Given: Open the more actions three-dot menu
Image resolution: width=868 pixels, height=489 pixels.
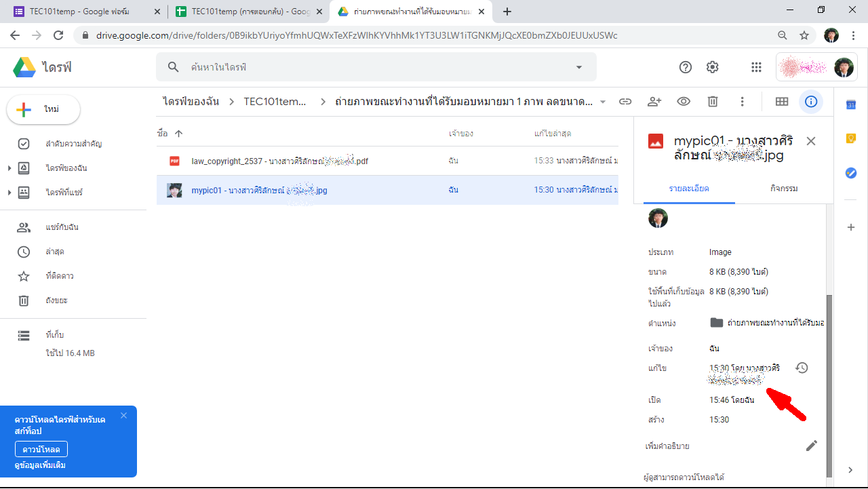Looking at the screenshot, I should [743, 102].
